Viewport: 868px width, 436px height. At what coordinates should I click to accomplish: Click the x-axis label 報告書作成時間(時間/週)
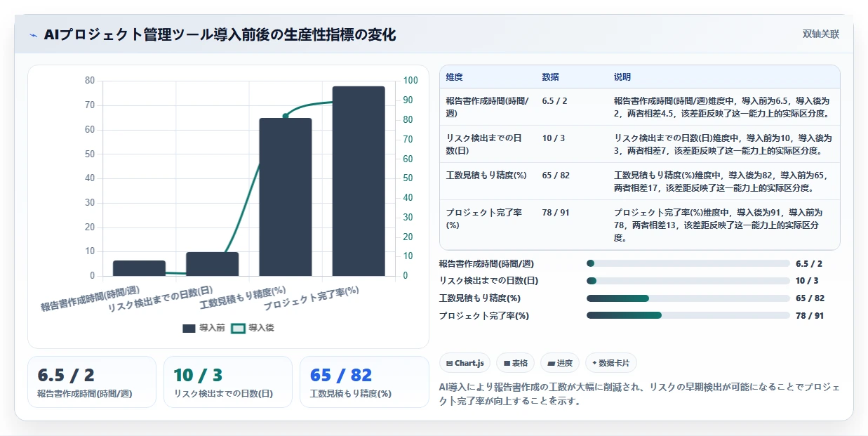90,300
